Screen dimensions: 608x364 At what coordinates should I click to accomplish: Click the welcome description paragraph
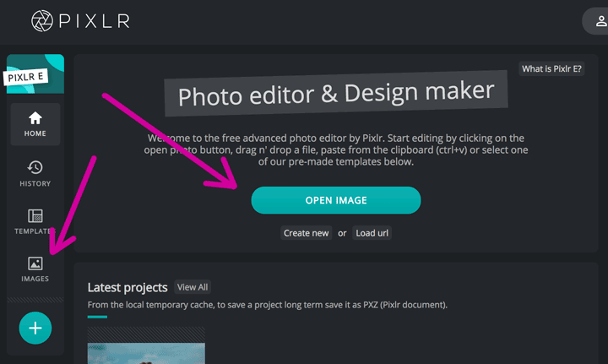(335, 149)
